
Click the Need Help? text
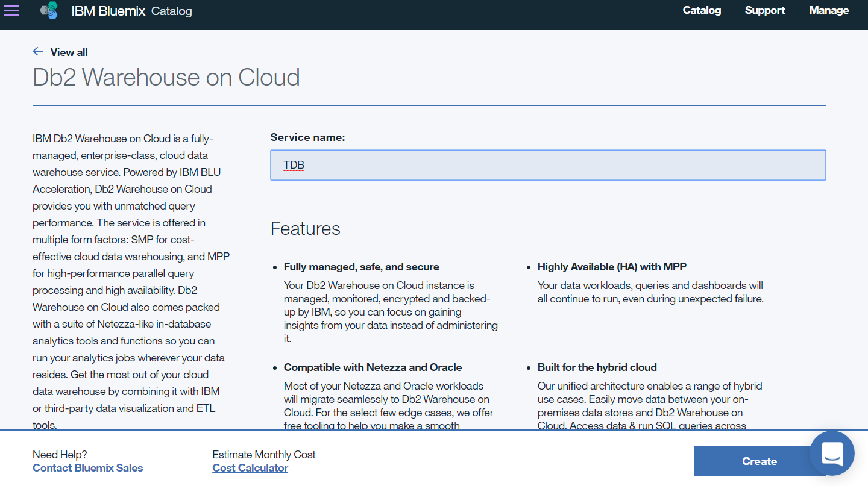coord(60,454)
